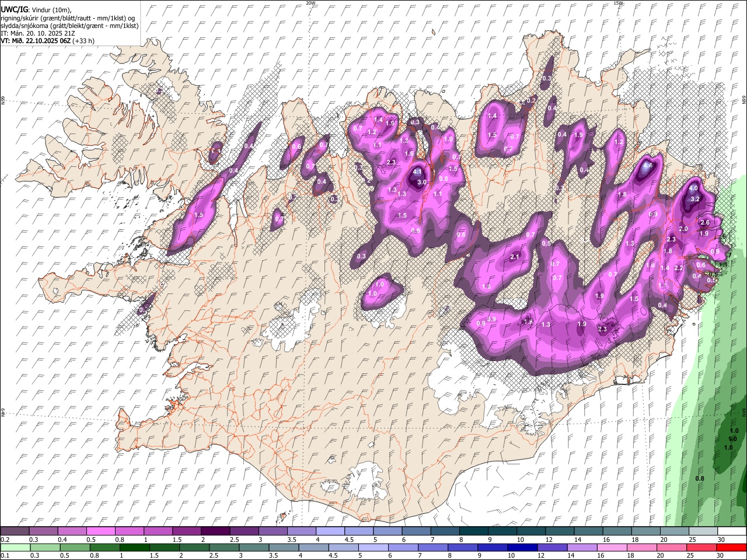Click the light blue top-row swatch between 4 and 4.5

pyautogui.click(x=330, y=531)
